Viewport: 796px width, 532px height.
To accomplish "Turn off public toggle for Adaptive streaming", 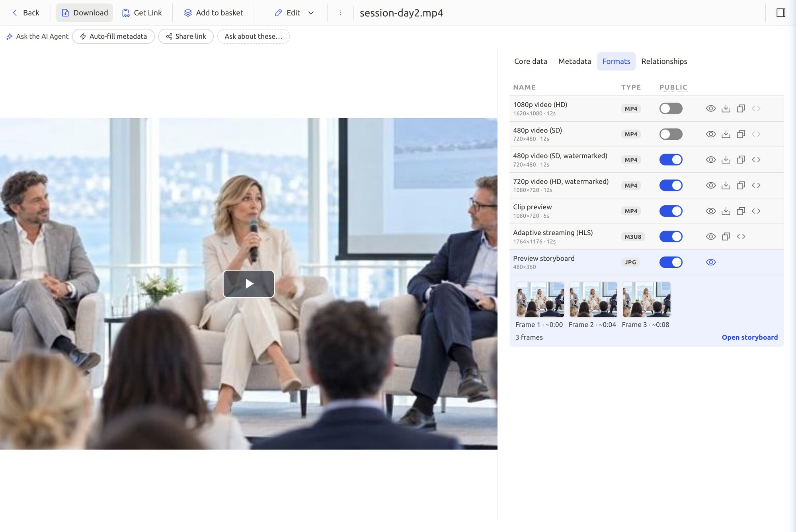I will [x=671, y=236].
